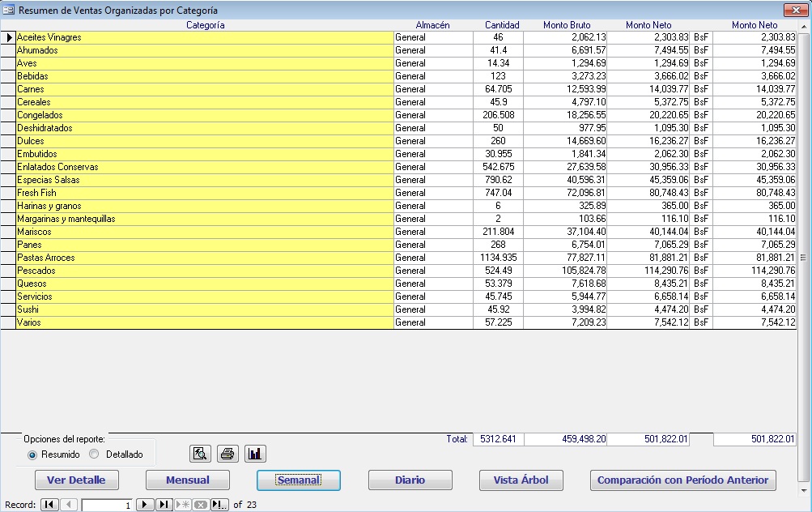Click the total Monto Bruto 459,498.20 field

point(566,439)
